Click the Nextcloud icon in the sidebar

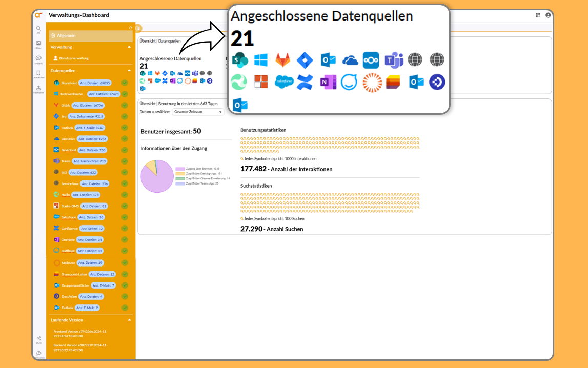click(x=56, y=150)
